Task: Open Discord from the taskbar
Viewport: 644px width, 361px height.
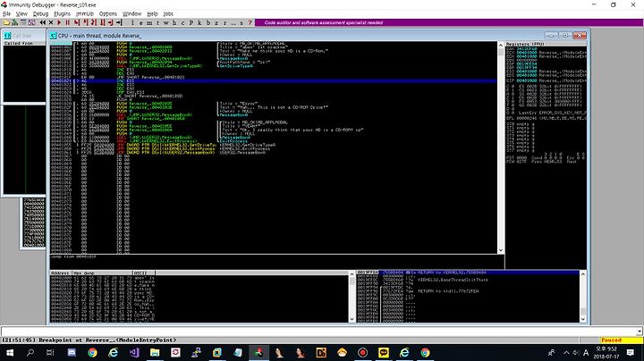Action: point(72,352)
